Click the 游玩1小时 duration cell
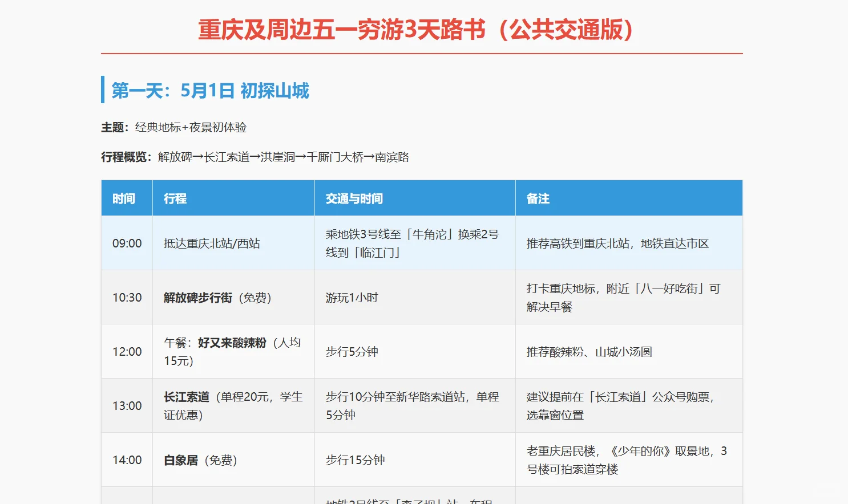This screenshot has height=504, width=848. 350,297
